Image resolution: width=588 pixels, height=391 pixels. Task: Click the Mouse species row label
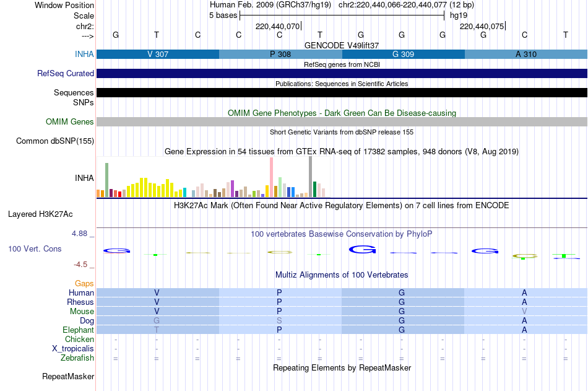82,311
